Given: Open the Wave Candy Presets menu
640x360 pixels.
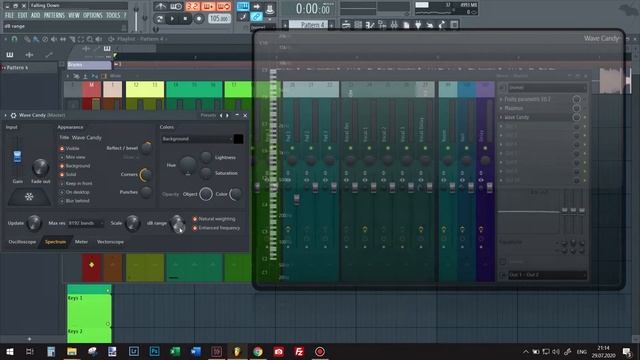Looking at the screenshot, I should [208, 116].
